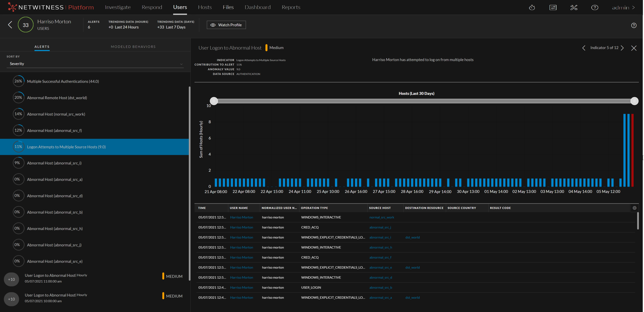Screen dimensions: 644x312
Task: Open the stopwatch jobs icon in header
Action: 532,8
